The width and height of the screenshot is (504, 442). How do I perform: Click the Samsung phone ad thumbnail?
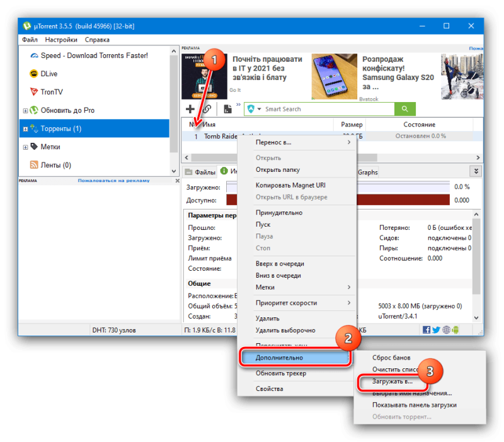[x=335, y=76]
